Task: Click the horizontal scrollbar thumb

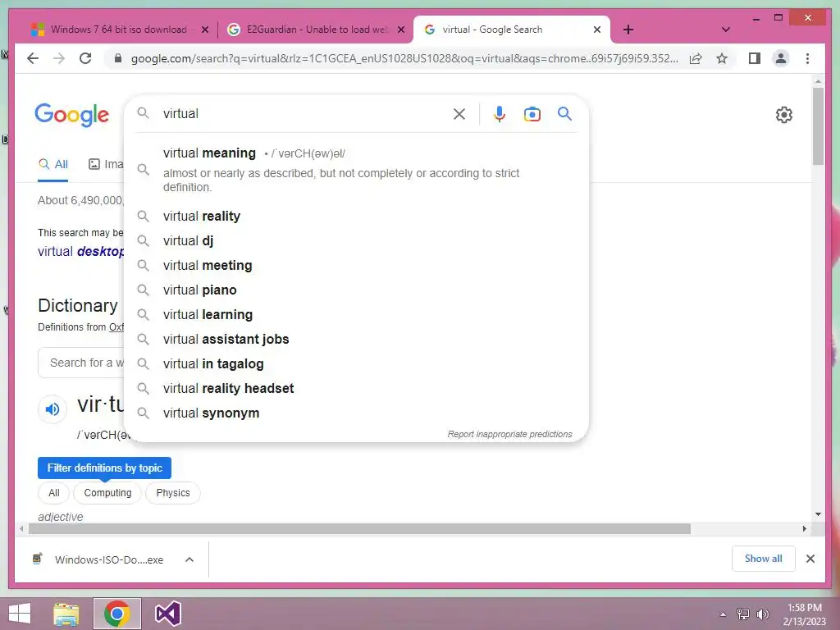Action: 359,529
